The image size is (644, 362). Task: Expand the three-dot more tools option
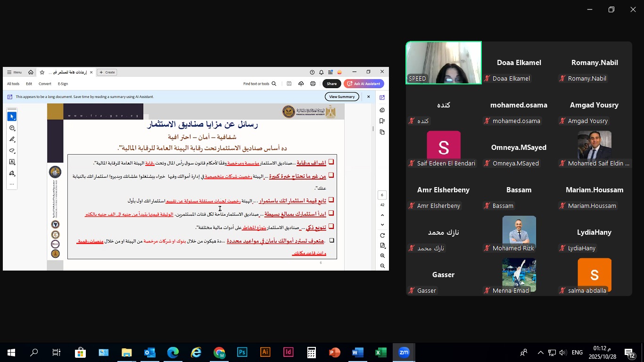12,184
